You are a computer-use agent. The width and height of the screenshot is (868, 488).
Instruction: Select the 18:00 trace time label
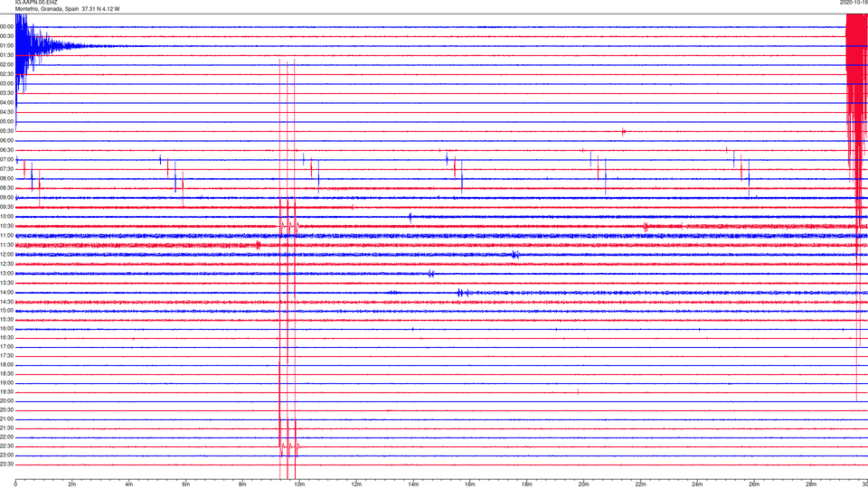click(7, 364)
